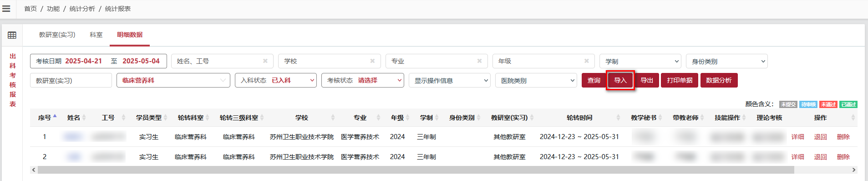The image size is (868, 181).
Task: Click the 技能操作 column header
Action: pyautogui.click(x=727, y=118)
